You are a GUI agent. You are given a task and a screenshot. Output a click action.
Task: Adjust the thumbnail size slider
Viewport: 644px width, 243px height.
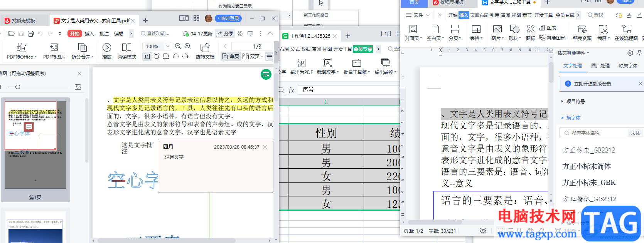pyautogui.click(x=18, y=87)
